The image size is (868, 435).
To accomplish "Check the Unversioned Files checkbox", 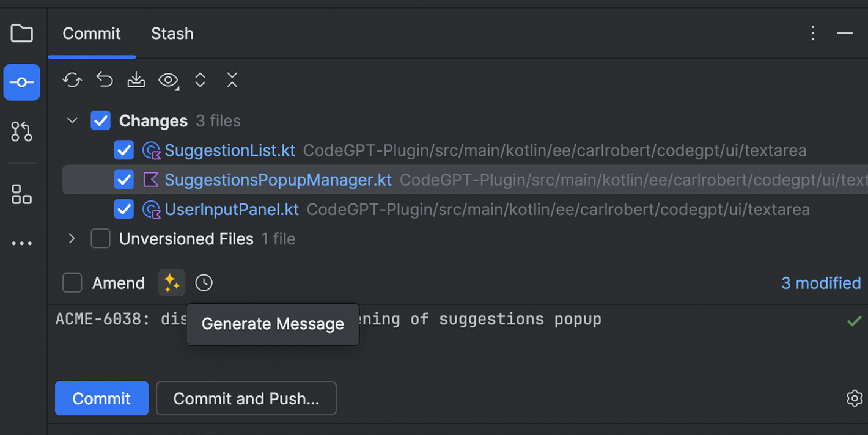I will (x=100, y=238).
